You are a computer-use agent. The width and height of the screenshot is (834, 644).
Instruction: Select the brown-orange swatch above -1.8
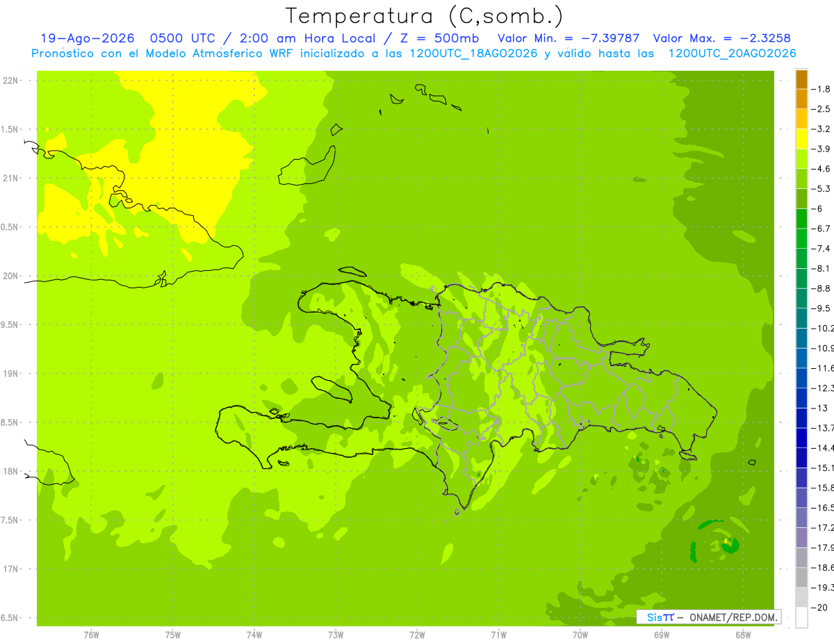[801, 79]
